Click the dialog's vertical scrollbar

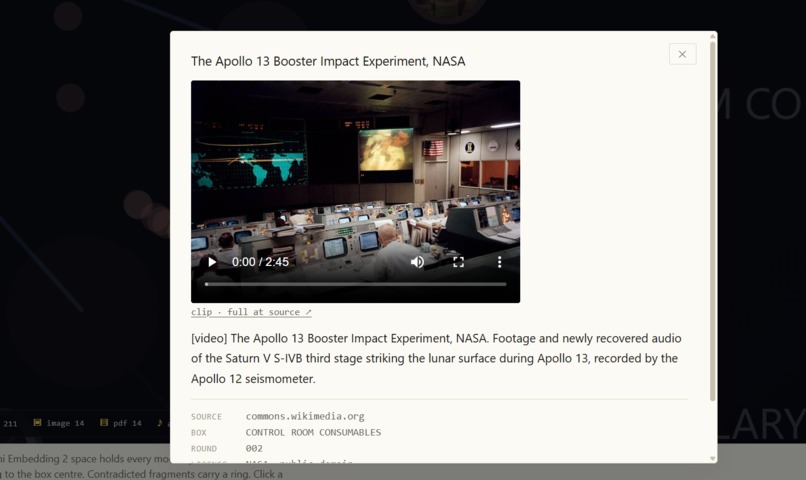712,221
